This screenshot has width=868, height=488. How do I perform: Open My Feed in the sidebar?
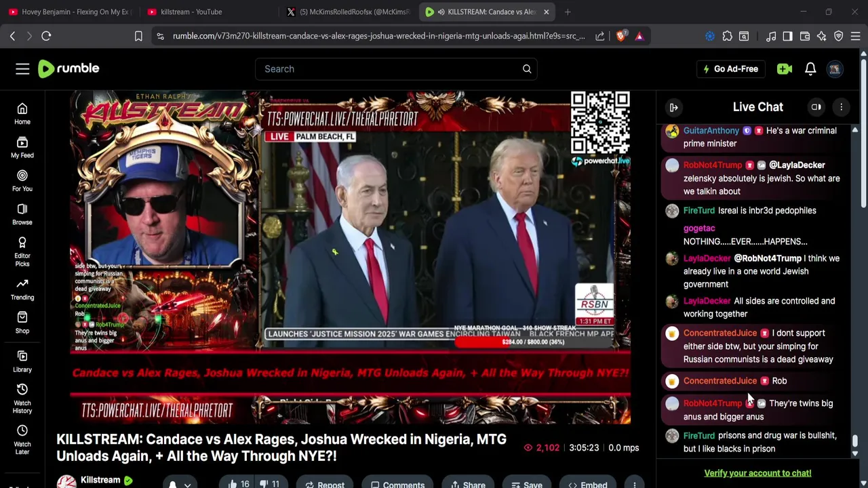tap(22, 147)
